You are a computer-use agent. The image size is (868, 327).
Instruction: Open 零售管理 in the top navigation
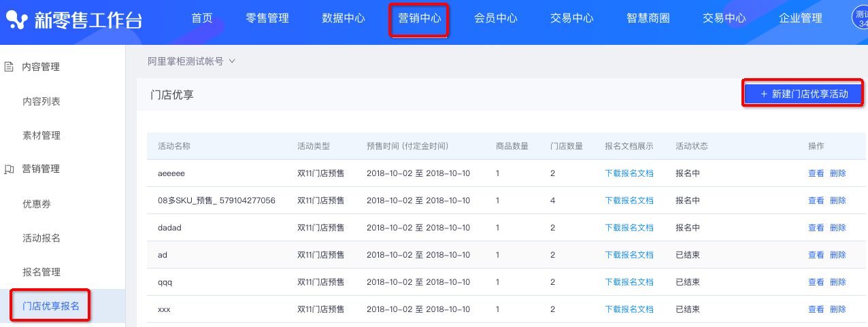pyautogui.click(x=267, y=18)
